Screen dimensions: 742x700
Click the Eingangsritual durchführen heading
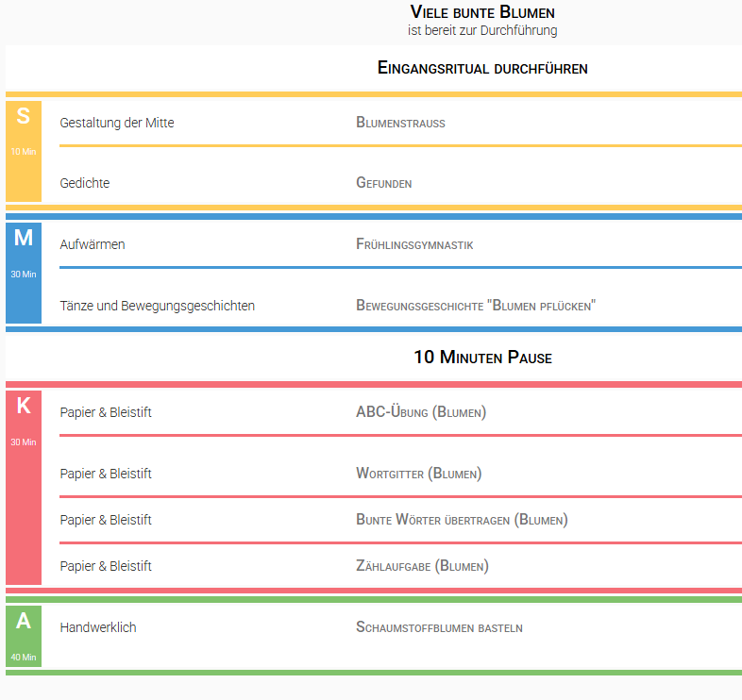(482, 68)
